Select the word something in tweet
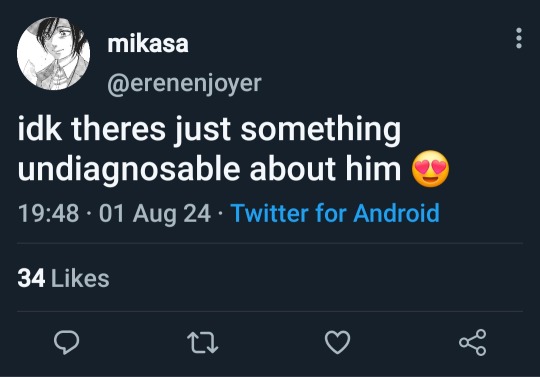The image size is (540, 377). [321, 131]
